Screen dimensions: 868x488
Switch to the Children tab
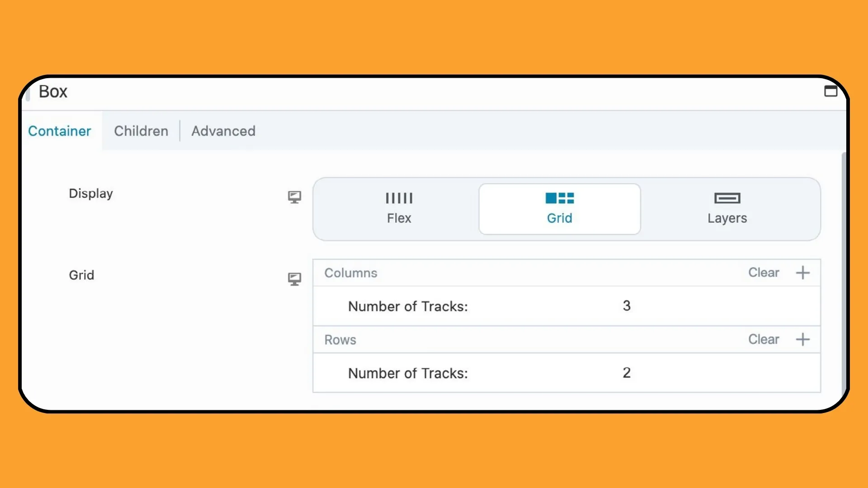(x=142, y=131)
